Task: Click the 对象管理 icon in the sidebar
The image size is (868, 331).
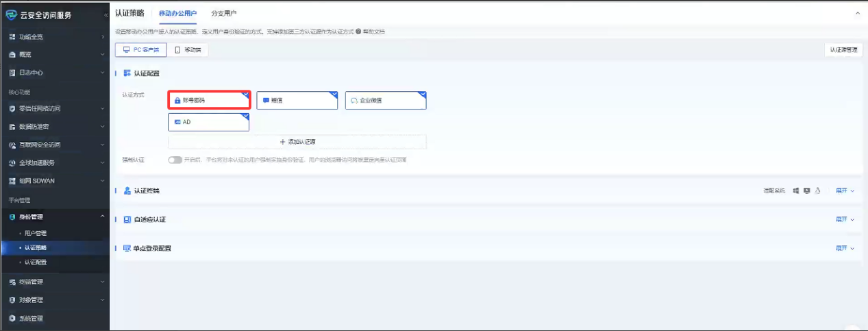Action: coord(12,299)
